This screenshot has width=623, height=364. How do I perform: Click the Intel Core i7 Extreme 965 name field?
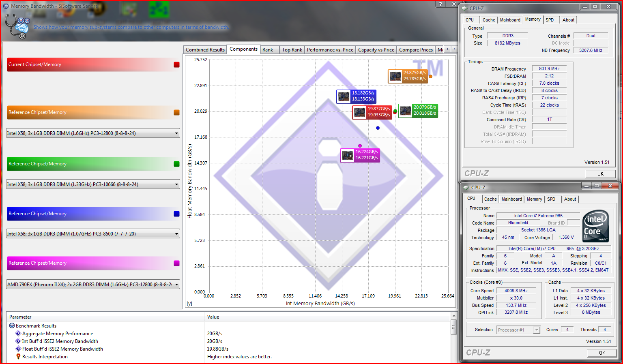(x=538, y=216)
